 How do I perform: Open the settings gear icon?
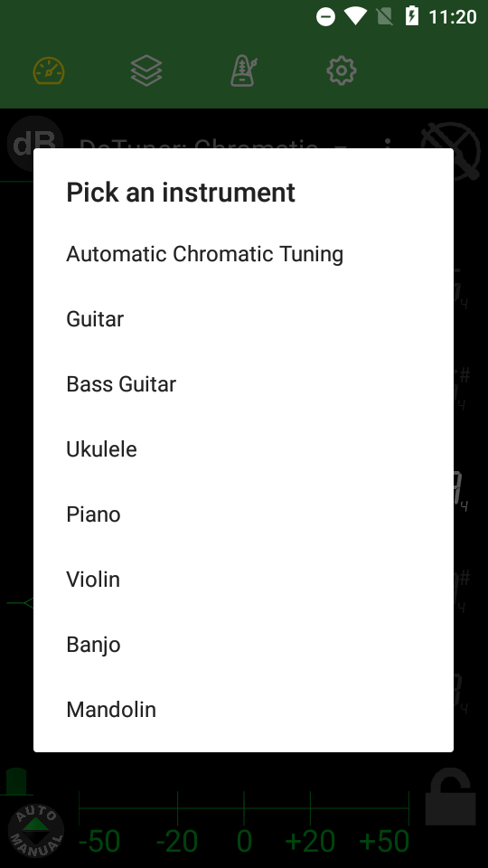[x=342, y=71]
